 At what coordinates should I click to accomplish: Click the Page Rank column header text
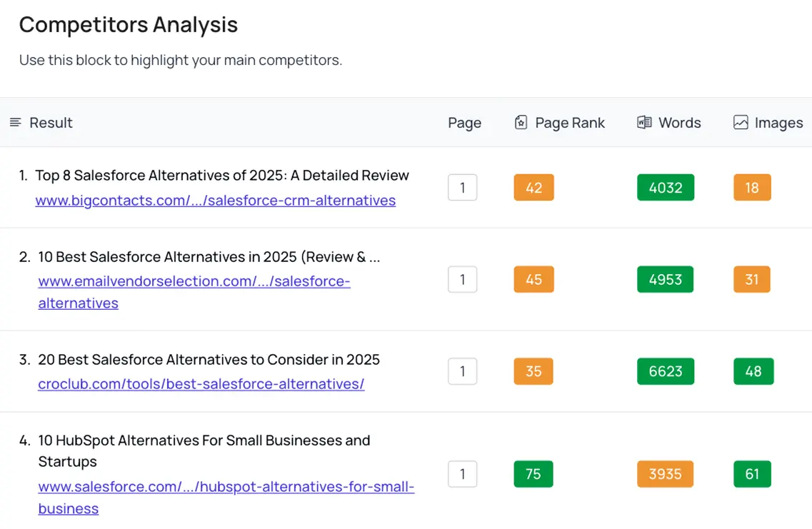click(x=570, y=124)
